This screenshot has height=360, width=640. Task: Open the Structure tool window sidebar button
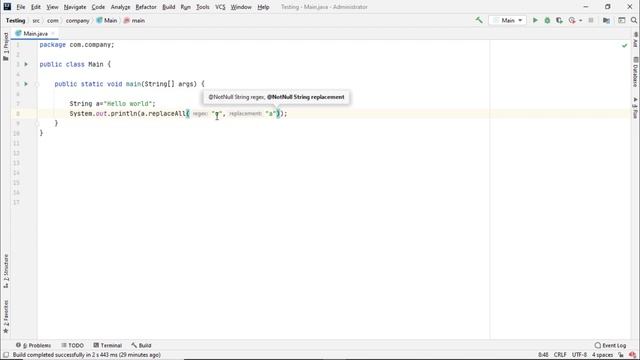tap(6, 271)
